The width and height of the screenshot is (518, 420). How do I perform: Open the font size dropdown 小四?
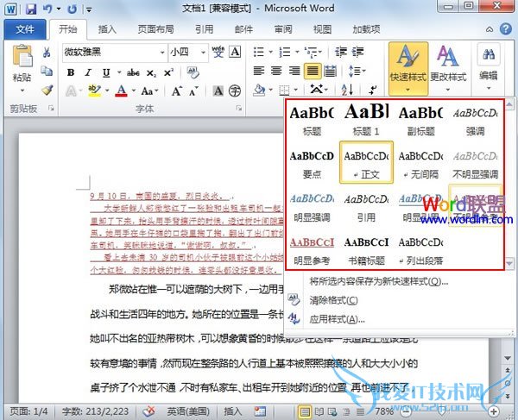pos(203,53)
